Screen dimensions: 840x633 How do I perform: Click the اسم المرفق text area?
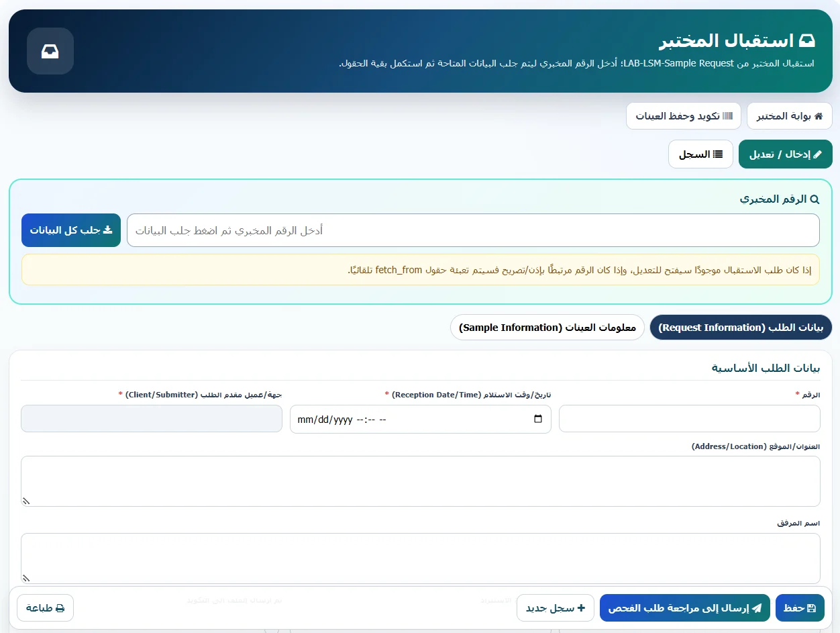[x=421, y=558]
